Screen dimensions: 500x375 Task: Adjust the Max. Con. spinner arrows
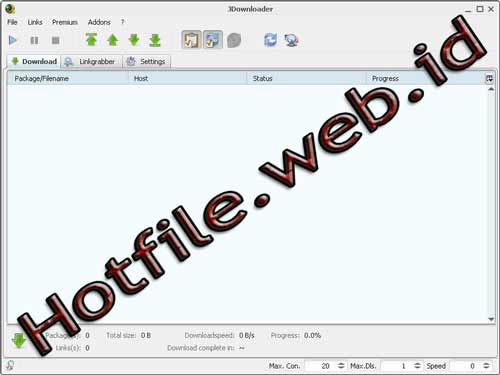click(x=341, y=366)
